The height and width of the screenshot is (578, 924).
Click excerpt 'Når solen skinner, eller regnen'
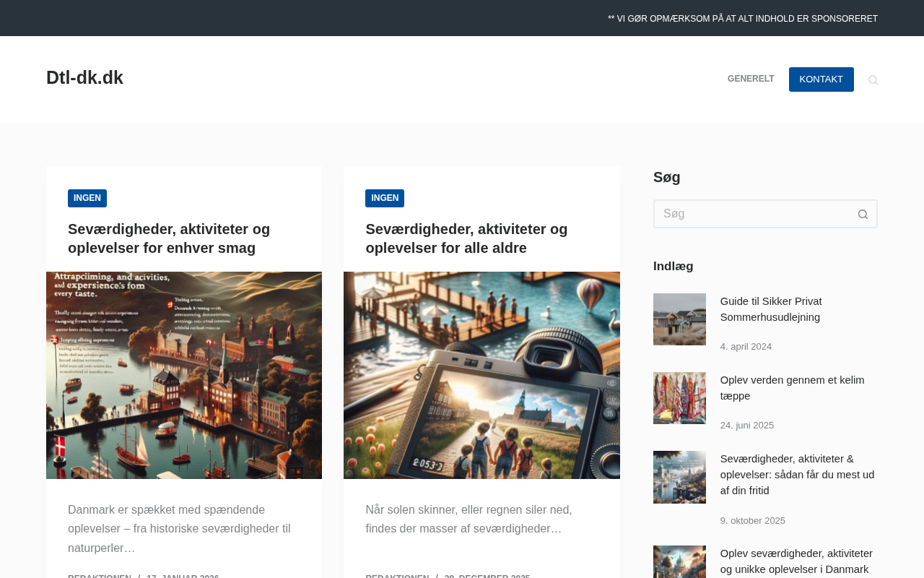(x=468, y=519)
